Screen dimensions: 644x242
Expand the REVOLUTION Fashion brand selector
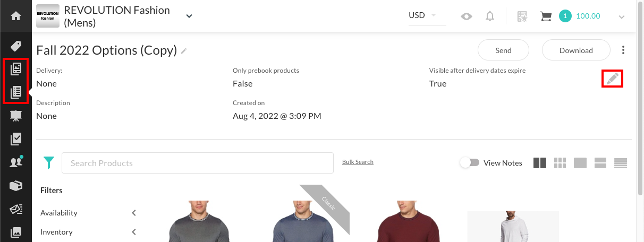(189, 16)
